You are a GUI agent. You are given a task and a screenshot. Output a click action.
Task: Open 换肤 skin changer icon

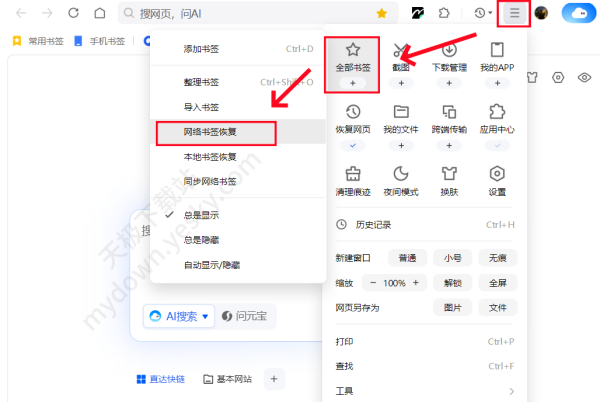449,174
